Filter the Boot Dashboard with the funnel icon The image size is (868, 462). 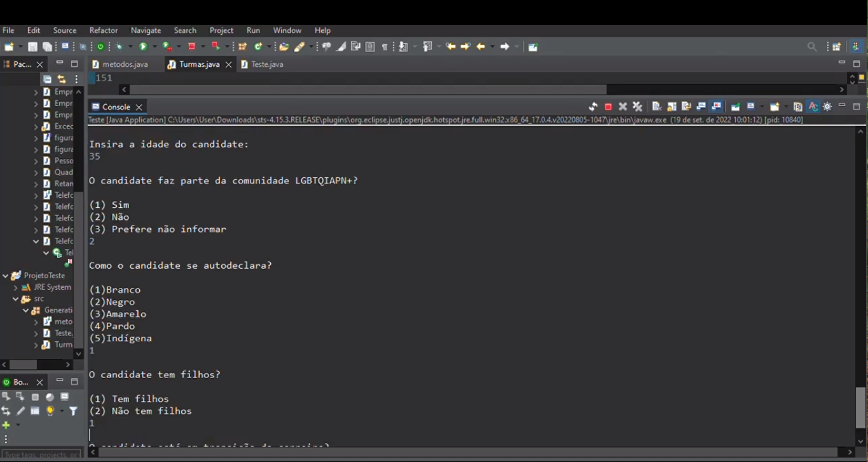click(x=73, y=411)
